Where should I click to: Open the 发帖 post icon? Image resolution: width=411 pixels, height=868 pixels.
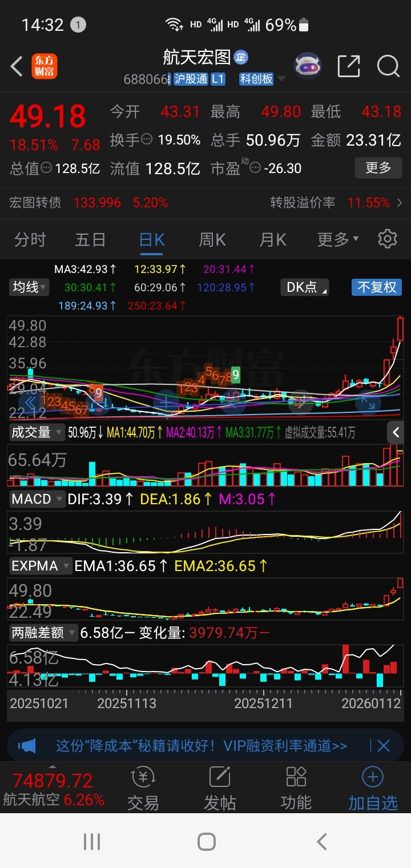[220, 789]
